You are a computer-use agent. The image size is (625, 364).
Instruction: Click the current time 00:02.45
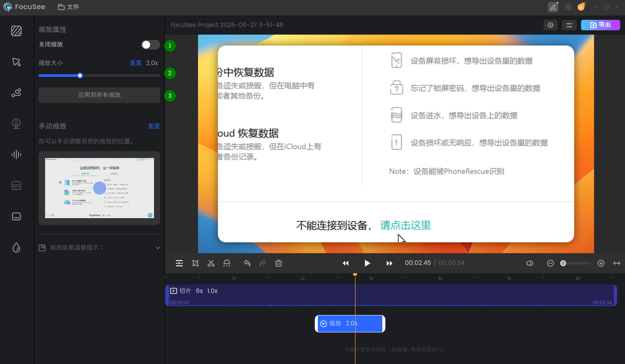tap(418, 263)
